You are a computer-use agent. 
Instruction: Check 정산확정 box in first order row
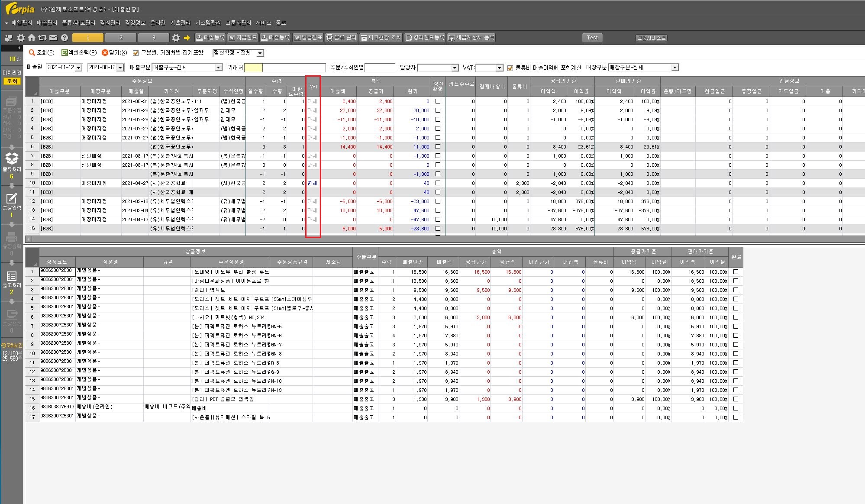point(438,101)
